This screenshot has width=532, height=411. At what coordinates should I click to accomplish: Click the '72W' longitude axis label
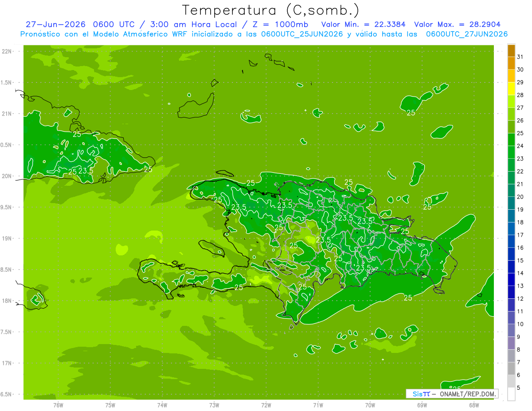(x=266, y=405)
